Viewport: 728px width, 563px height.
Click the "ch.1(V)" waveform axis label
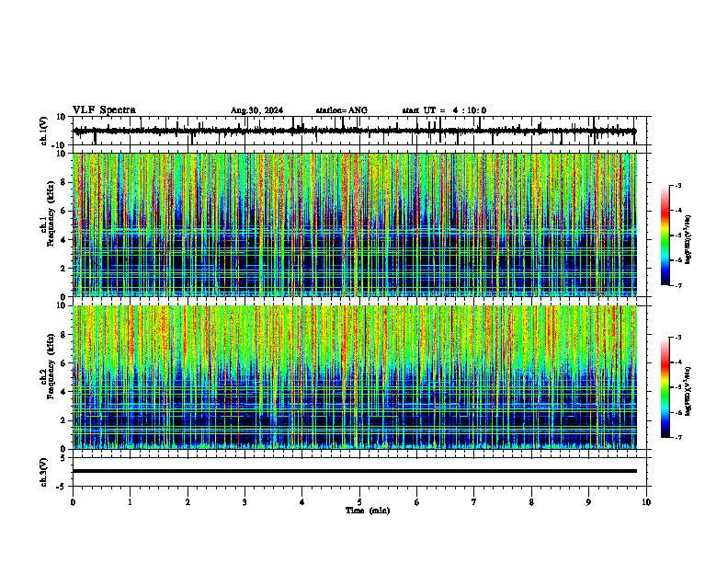point(43,131)
